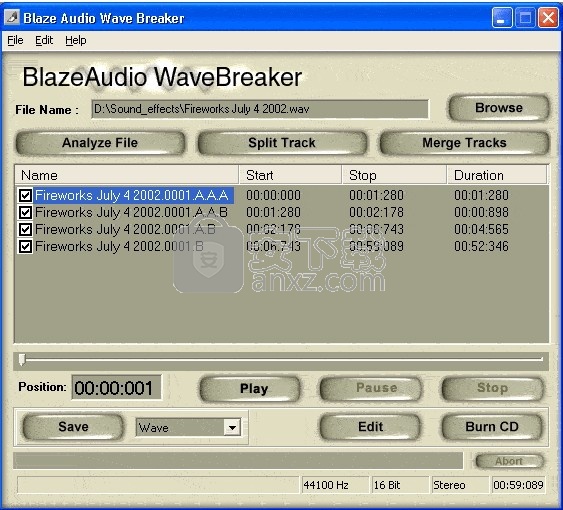Click the start time 00:00:000

273,196
